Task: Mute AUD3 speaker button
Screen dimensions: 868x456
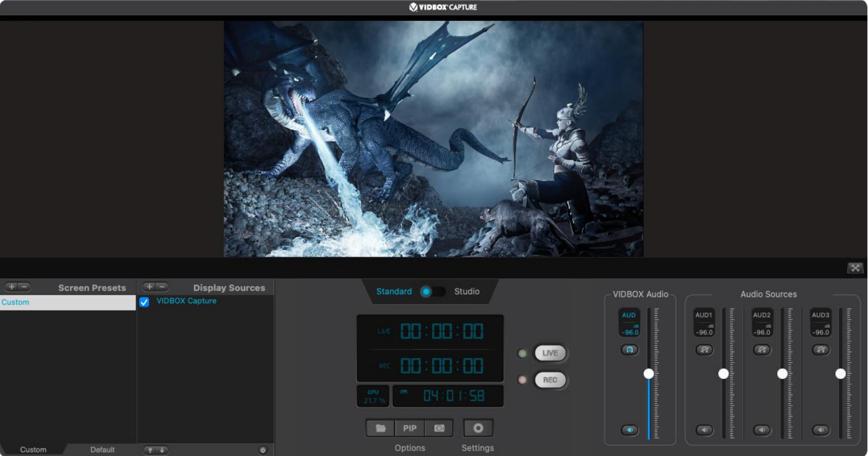Action: click(821, 430)
